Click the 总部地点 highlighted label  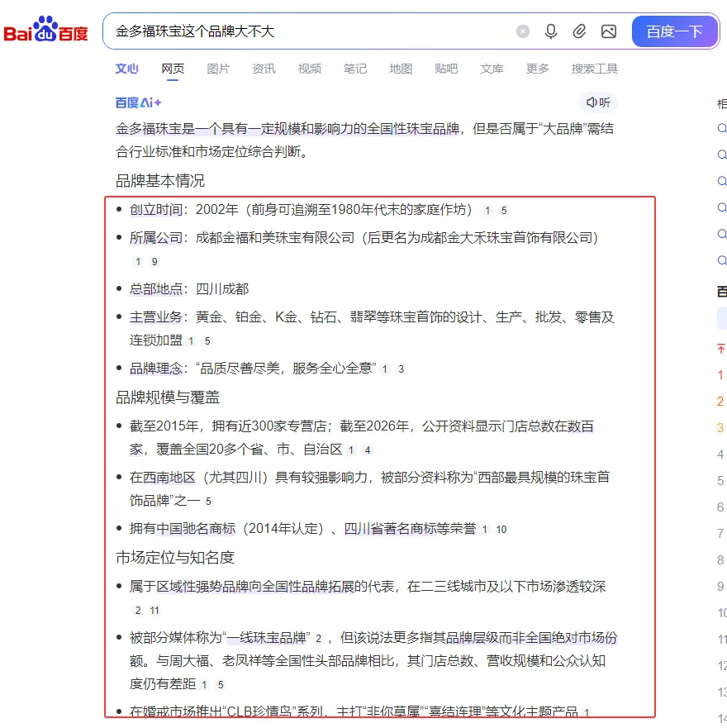pos(155,289)
